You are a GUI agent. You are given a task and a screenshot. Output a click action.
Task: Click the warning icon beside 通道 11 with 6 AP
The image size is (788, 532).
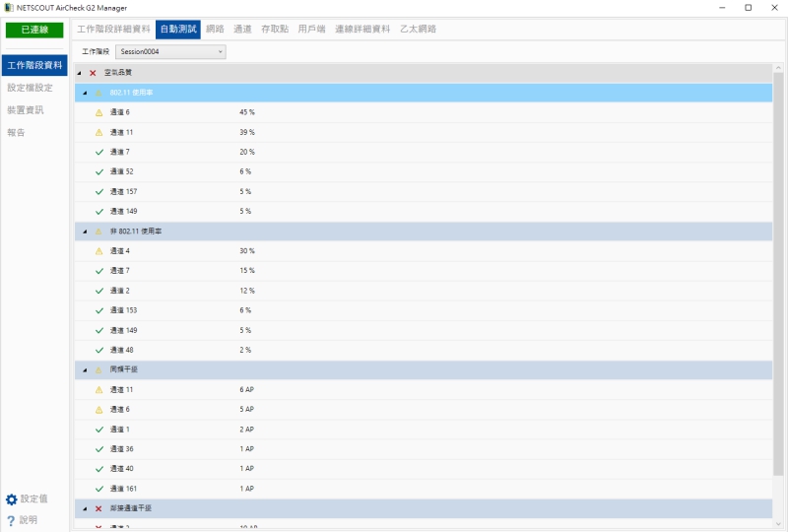pyautogui.click(x=98, y=390)
